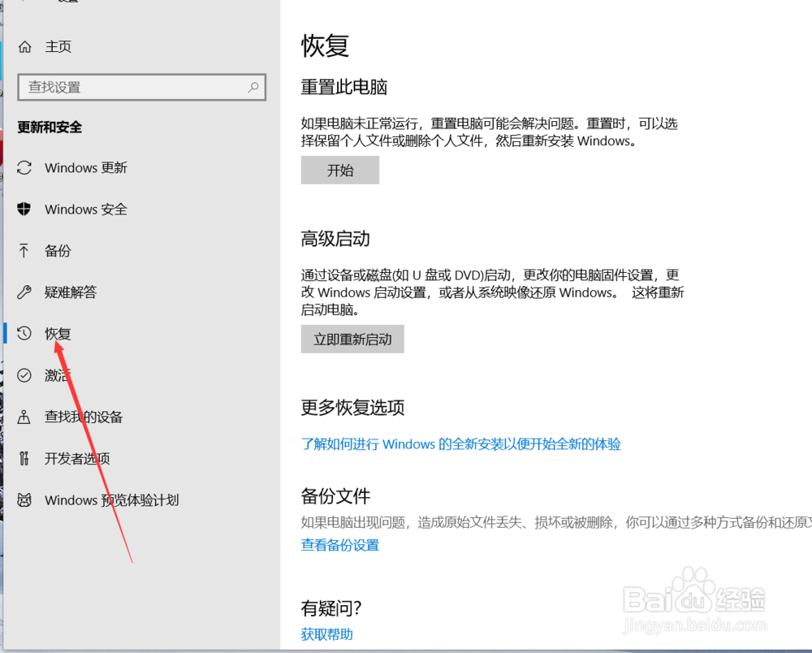
Task: Click the 备份文件 heading
Action: click(335, 496)
